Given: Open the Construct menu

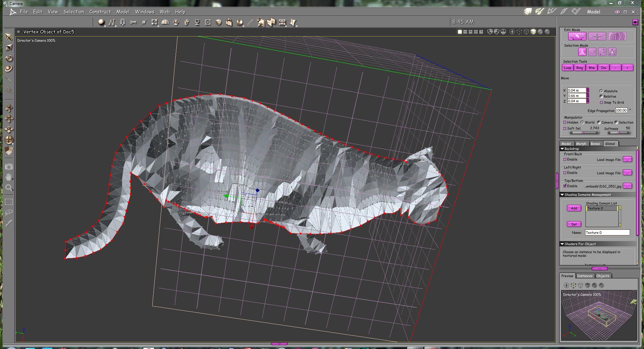Looking at the screenshot, I should click(x=100, y=12).
